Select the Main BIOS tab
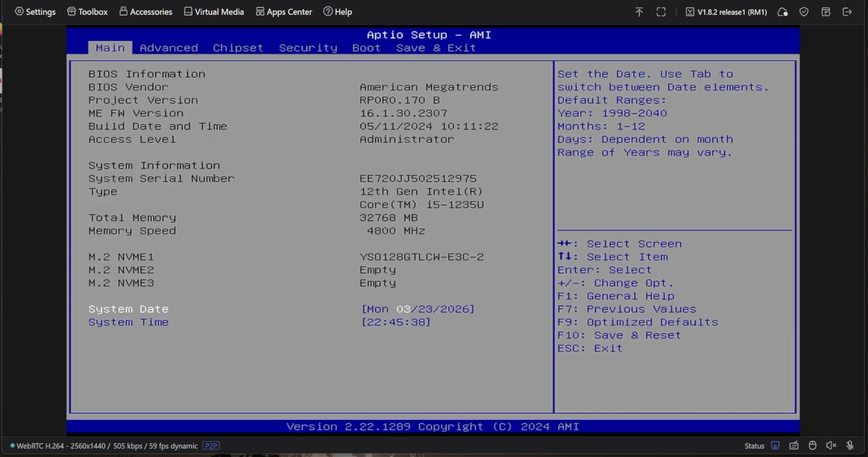This screenshot has height=457, width=868. click(x=110, y=48)
